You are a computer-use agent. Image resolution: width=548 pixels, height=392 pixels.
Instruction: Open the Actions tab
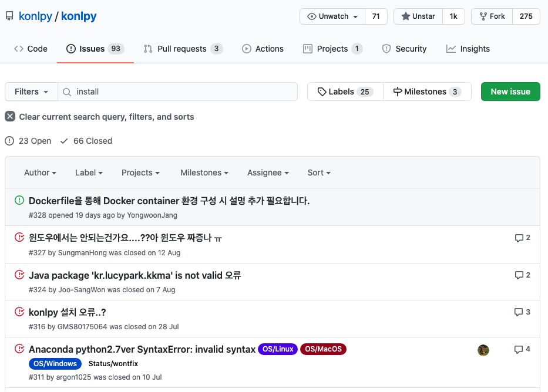(263, 49)
